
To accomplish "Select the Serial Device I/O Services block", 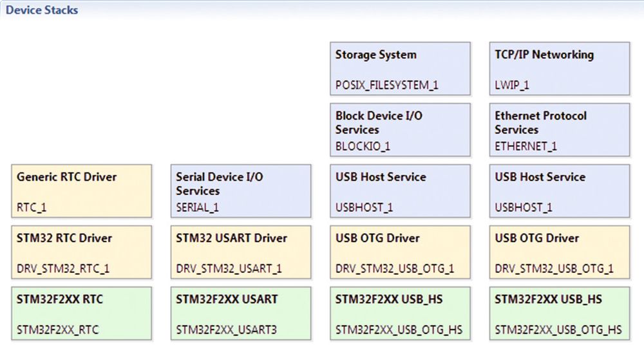I will (x=241, y=191).
